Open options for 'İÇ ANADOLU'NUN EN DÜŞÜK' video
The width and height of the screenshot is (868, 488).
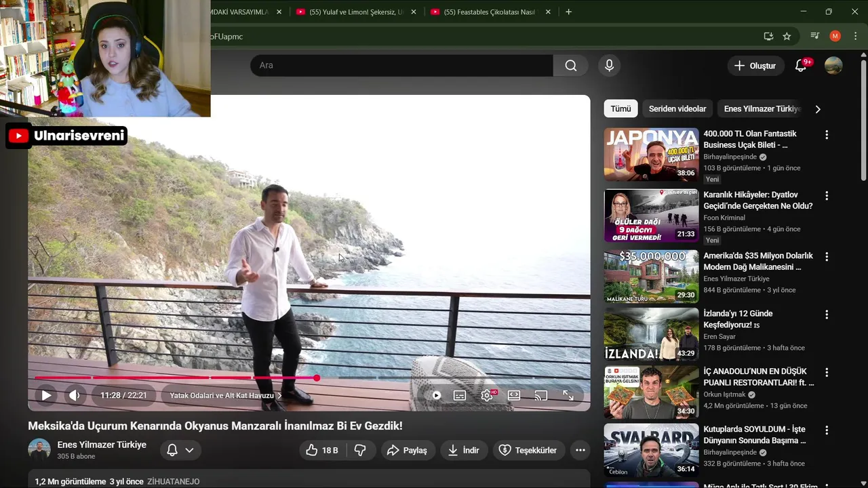826,373
